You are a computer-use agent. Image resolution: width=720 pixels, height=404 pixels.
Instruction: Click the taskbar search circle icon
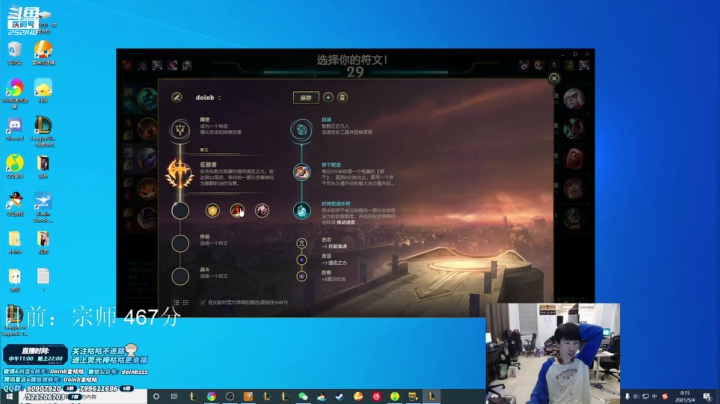156,396
